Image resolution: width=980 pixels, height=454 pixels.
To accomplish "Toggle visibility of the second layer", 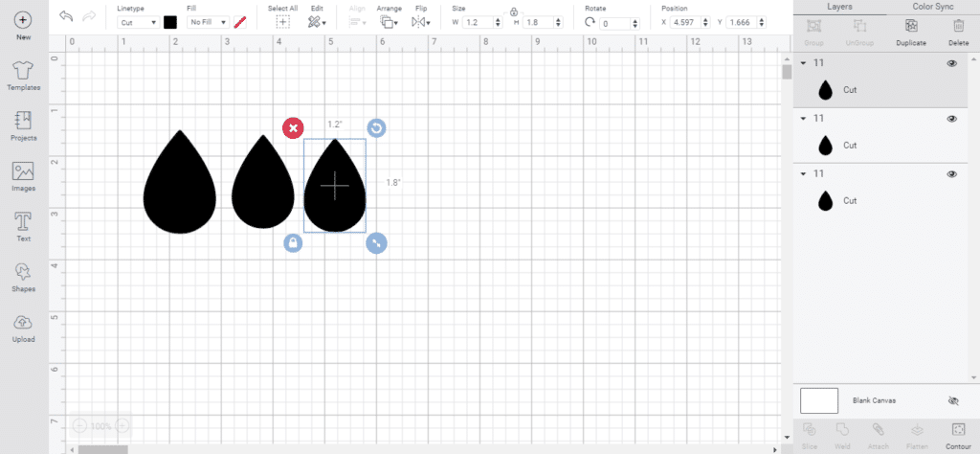I will [951, 119].
